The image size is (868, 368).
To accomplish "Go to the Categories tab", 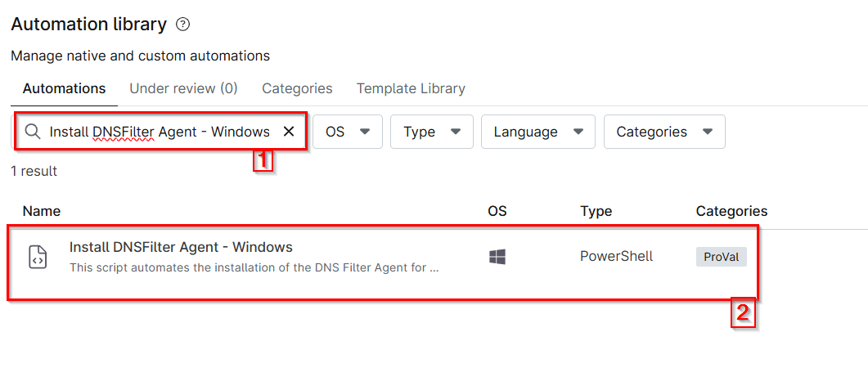I will tap(297, 88).
